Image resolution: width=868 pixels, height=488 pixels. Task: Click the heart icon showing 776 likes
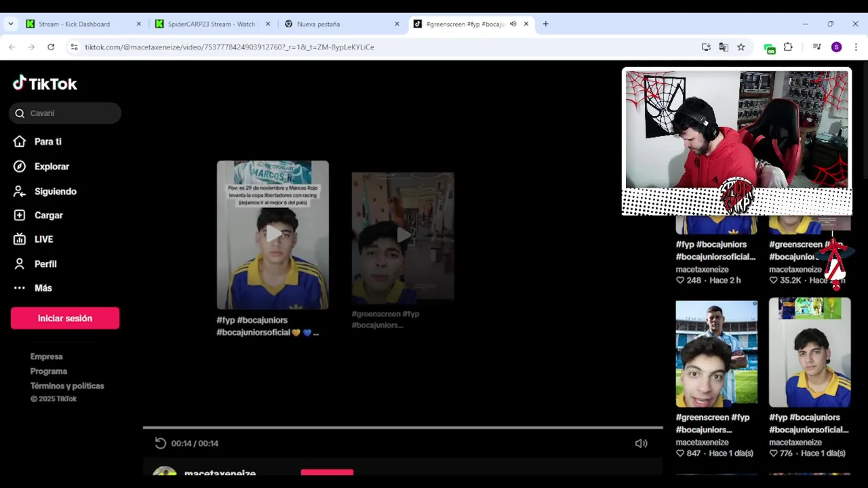tap(774, 453)
